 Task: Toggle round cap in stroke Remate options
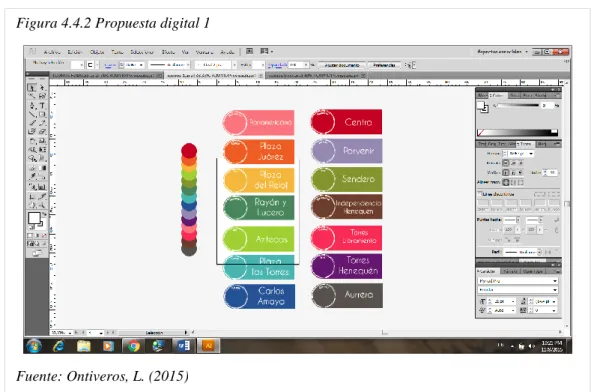pyautogui.click(x=513, y=163)
